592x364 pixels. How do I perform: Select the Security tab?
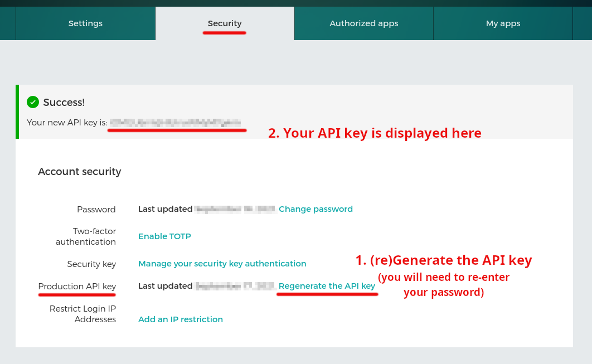(x=225, y=23)
